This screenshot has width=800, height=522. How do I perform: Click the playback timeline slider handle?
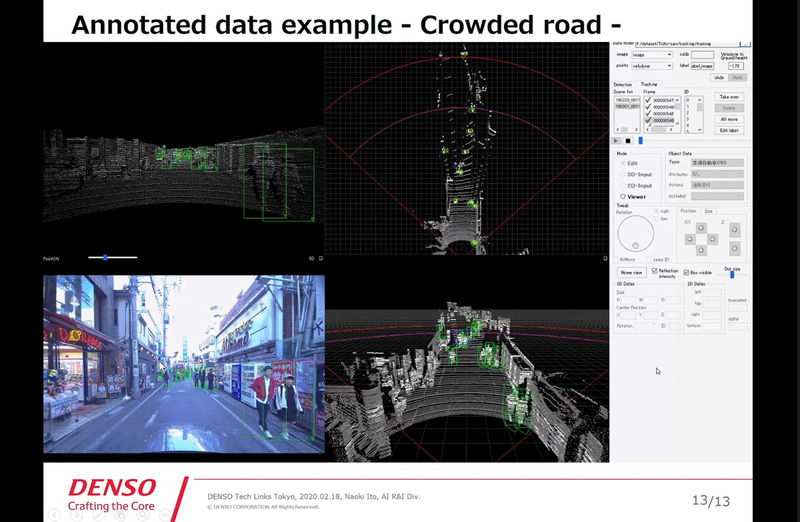tap(640, 140)
